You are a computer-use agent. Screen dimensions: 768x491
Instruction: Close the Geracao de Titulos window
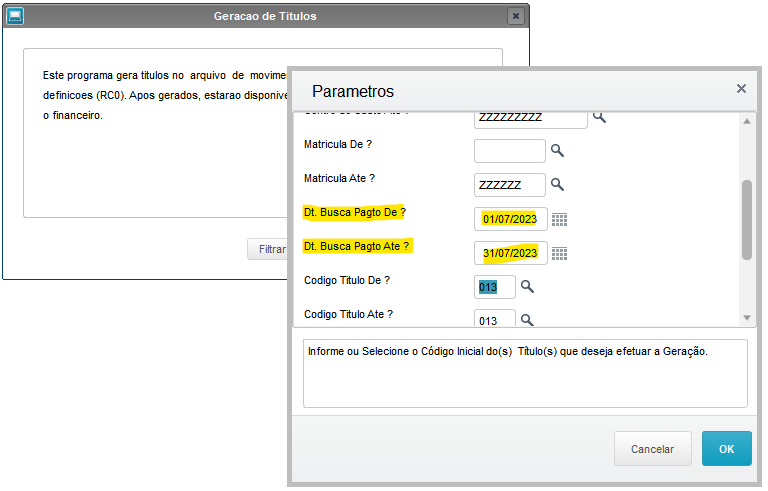click(516, 16)
